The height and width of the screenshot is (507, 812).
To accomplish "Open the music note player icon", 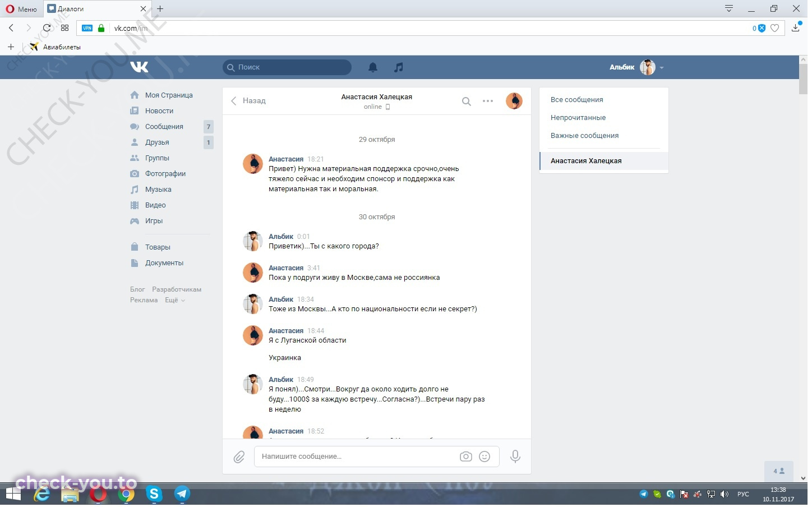I will coord(399,67).
